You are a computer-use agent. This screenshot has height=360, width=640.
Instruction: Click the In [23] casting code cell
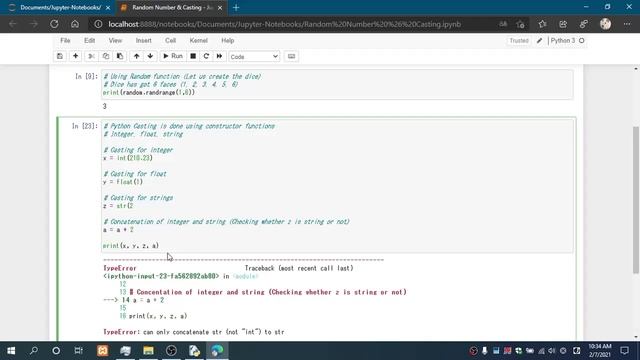click(337, 186)
